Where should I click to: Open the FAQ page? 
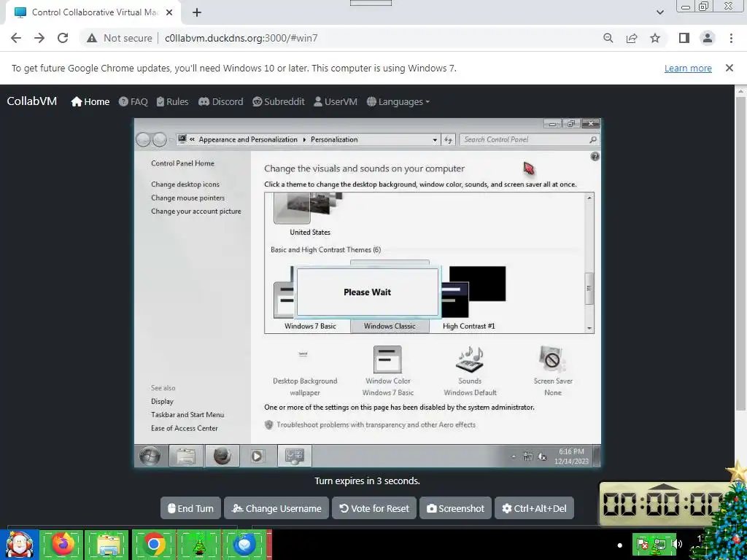point(133,101)
